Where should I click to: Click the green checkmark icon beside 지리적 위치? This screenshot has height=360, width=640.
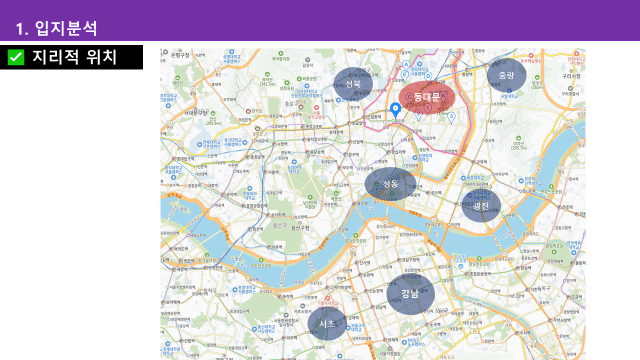pyautogui.click(x=16, y=58)
